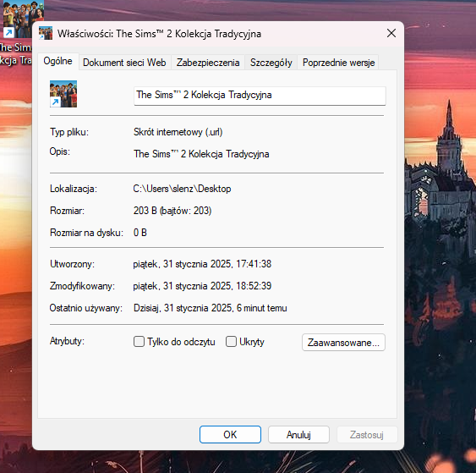This screenshot has height=473, width=476.
Task: Click the Ostatnio używany value 6 minut temu
Action: click(x=262, y=308)
